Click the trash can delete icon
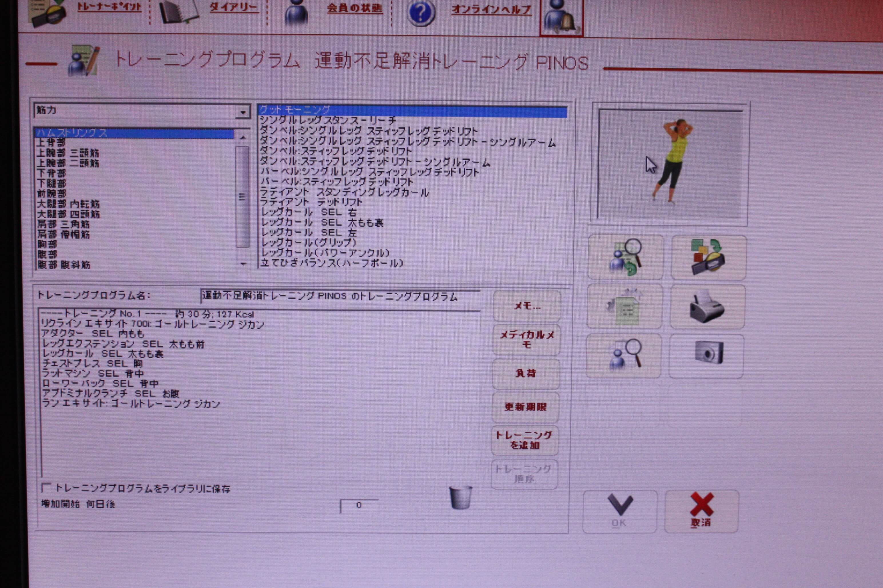The image size is (883, 588). click(x=461, y=497)
